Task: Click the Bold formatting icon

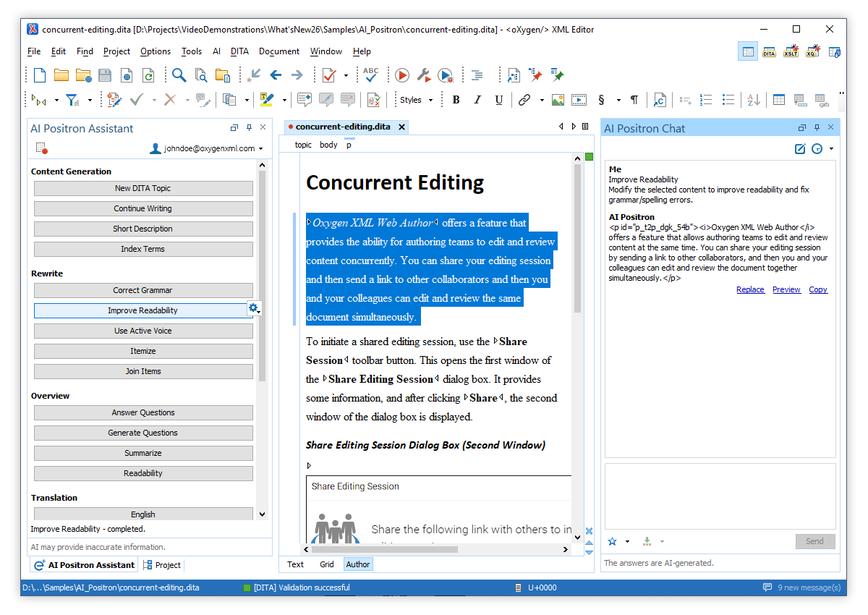Action: click(456, 100)
